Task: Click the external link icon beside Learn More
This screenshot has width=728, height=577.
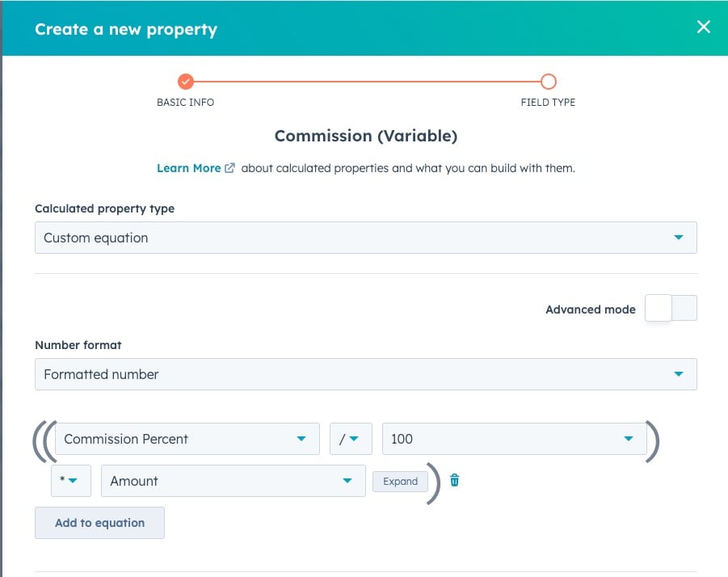Action: pos(229,167)
